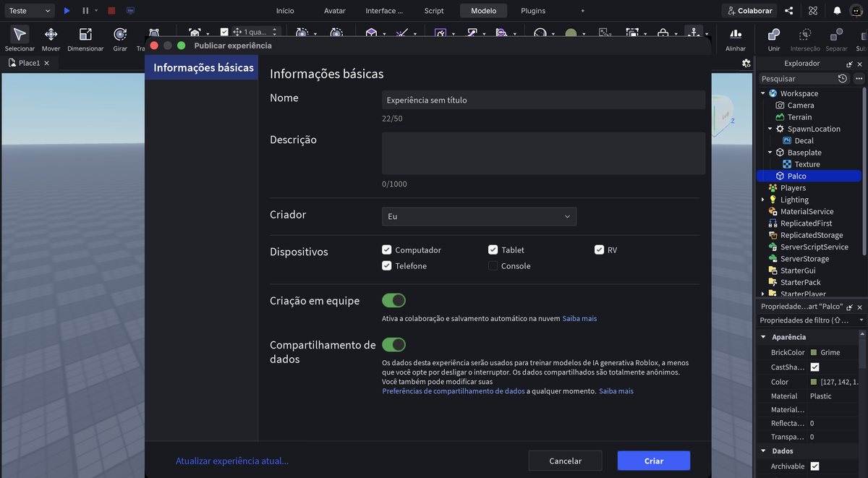Open the Propriedades de filtro dropdown arrow

pyautogui.click(x=861, y=320)
